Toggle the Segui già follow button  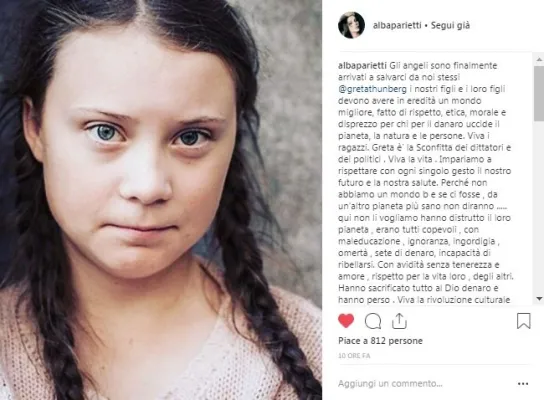(450, 25)
